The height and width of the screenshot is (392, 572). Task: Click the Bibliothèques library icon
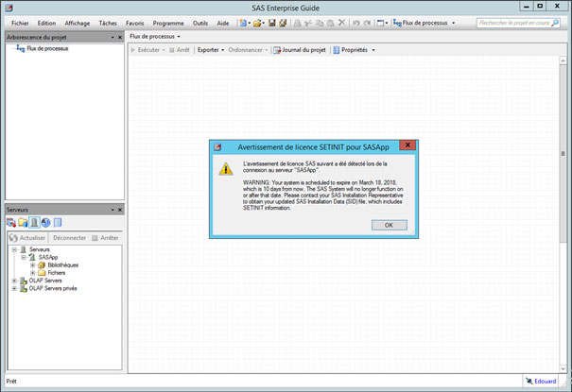[x=42, y=264]
